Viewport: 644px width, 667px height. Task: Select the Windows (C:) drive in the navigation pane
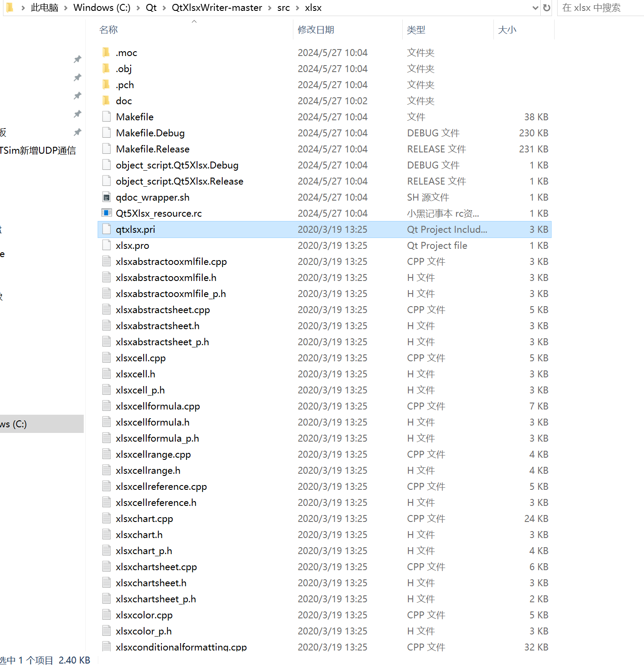click(x=42, y=424)
